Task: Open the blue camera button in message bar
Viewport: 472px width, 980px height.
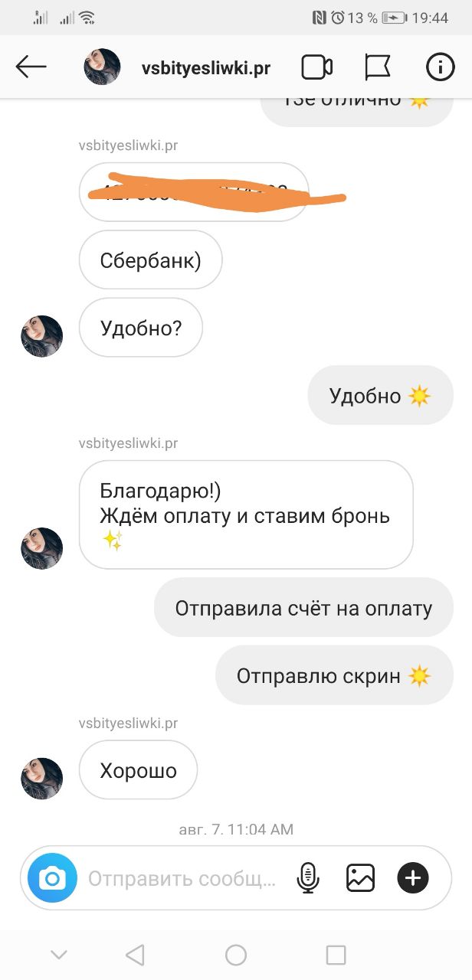Action: (x=53, y=878)
